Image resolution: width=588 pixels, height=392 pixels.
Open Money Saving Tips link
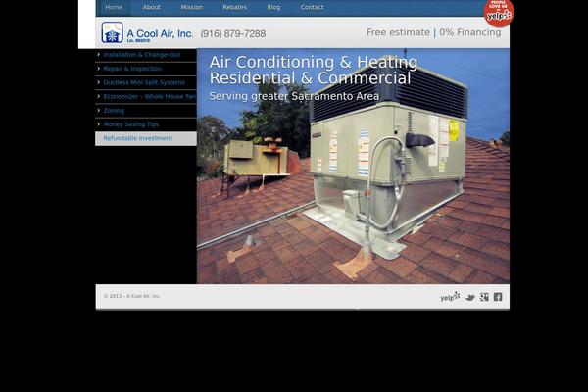point(131,124)
